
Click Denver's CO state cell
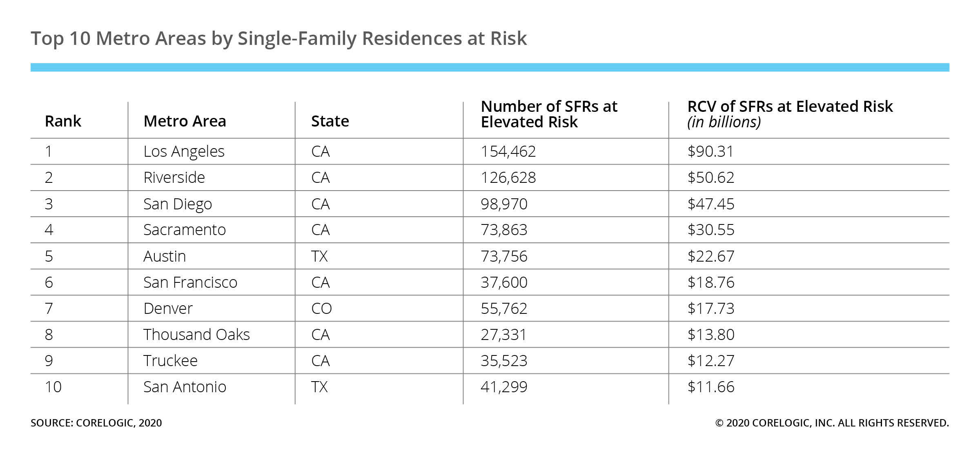321,309
